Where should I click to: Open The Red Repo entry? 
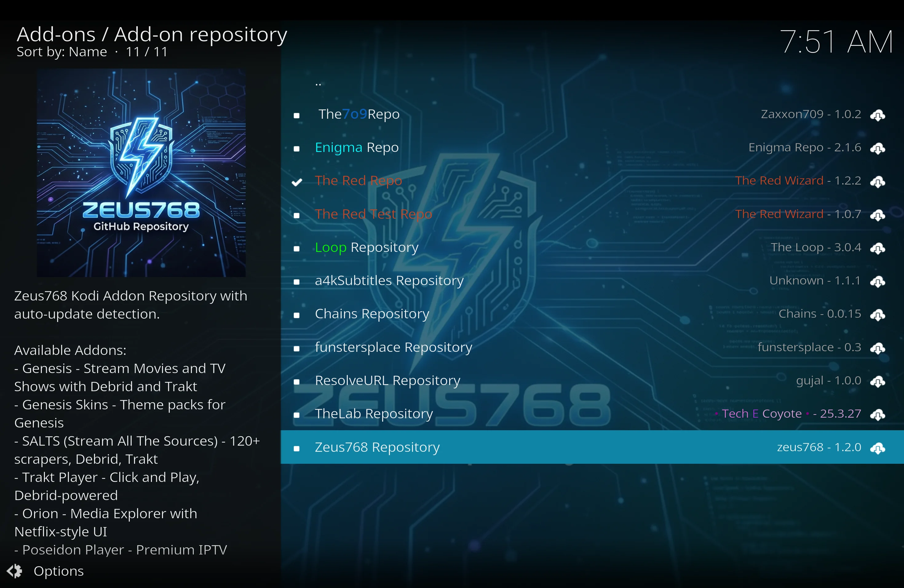592,181
